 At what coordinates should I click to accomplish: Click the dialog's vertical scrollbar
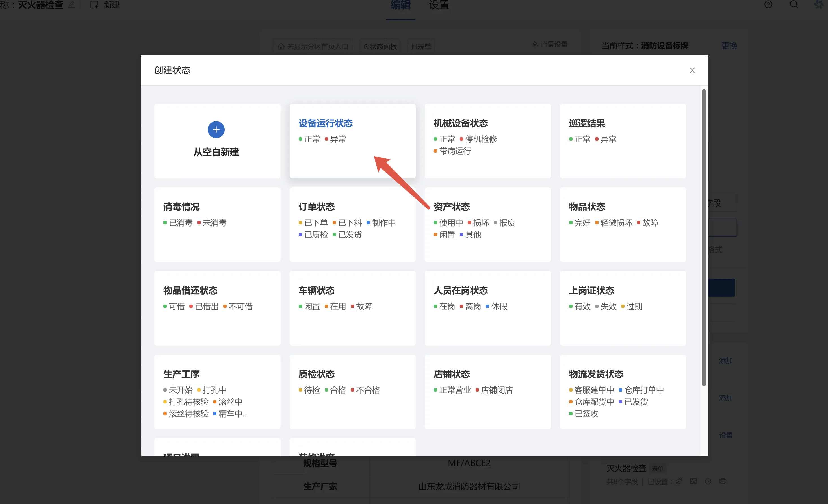click(x=704, y=238)
